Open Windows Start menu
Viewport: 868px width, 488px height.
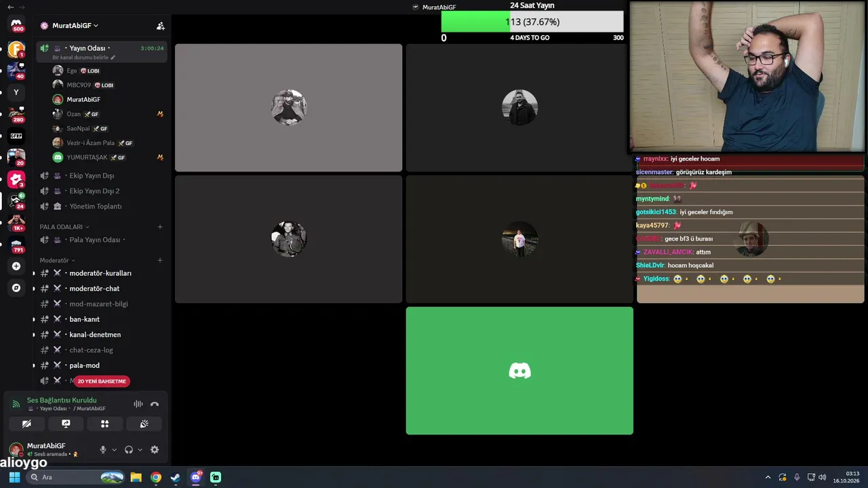[14, 477]
